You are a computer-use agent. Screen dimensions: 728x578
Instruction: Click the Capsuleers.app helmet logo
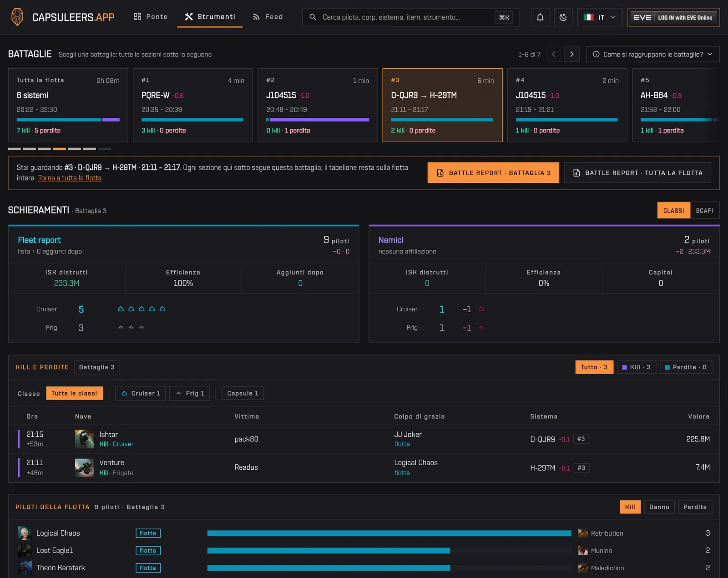tap(17, 17)
